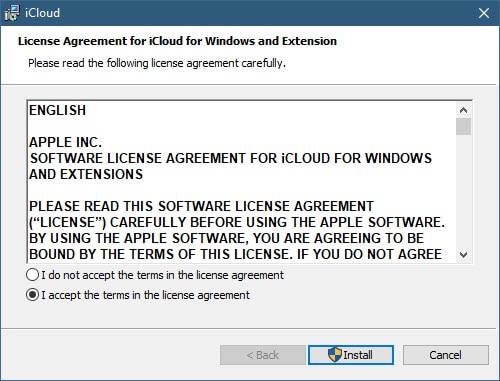Click the license scrollbar thumb
The width and height of the screenshot is (500, 381).
463,126
